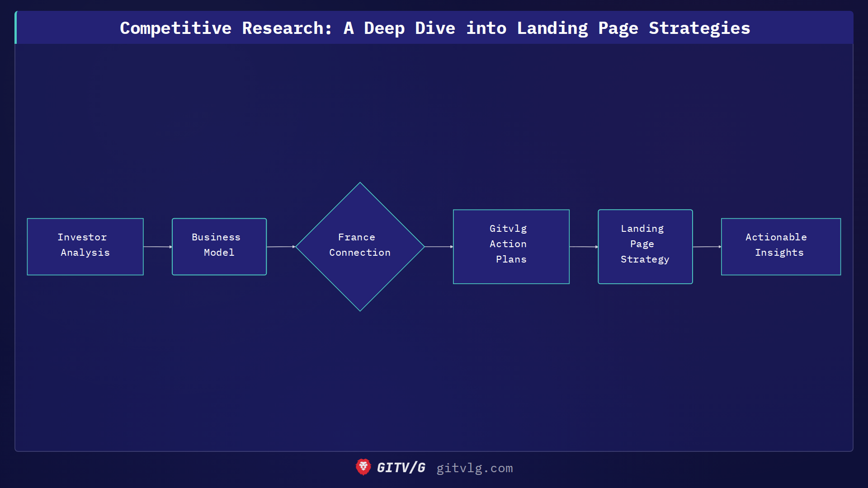Select the Business Model node
Viewport: 868px width, 488px height.
tap(219, 246)
